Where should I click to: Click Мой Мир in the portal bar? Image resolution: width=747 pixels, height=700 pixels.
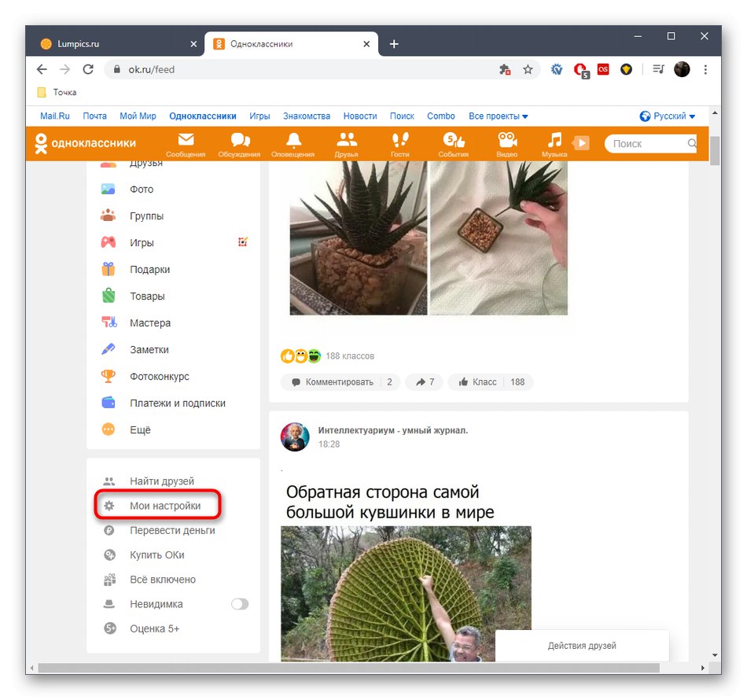tap(138, 116)
